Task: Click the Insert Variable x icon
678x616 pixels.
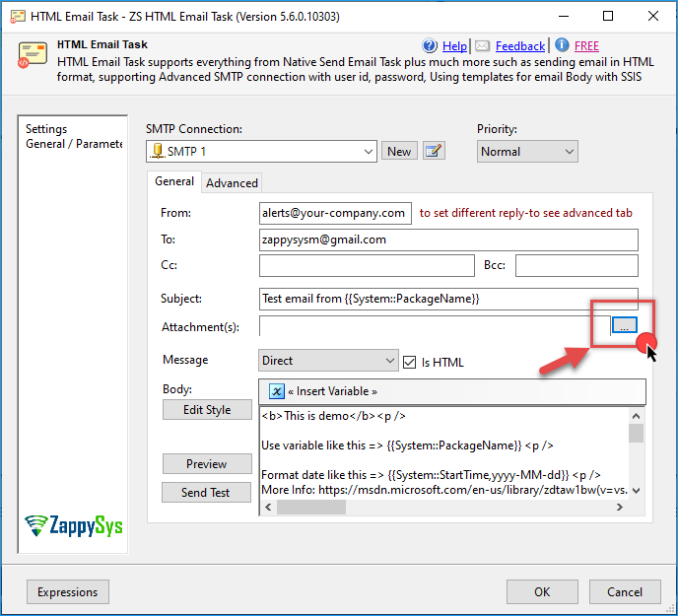Action: click(x=277, y=391)
